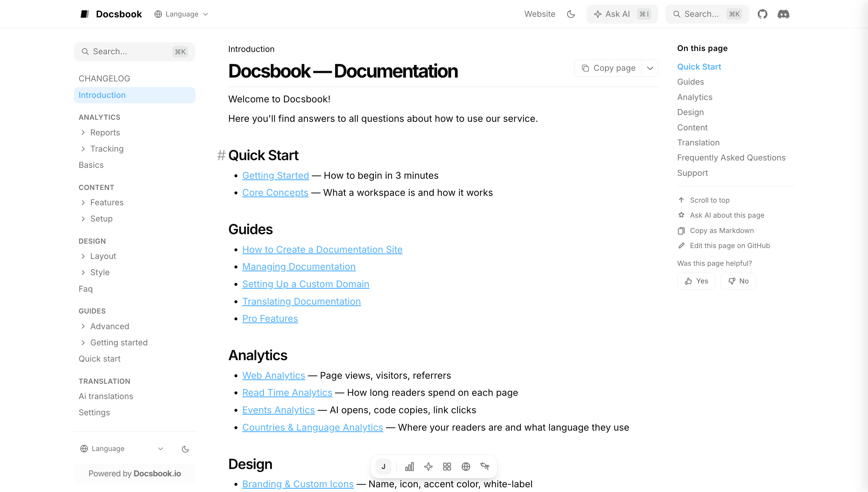Click the Quick Start heading anchor hash
This screenshot has width=868, height=492.
click(x=221, y=155)
